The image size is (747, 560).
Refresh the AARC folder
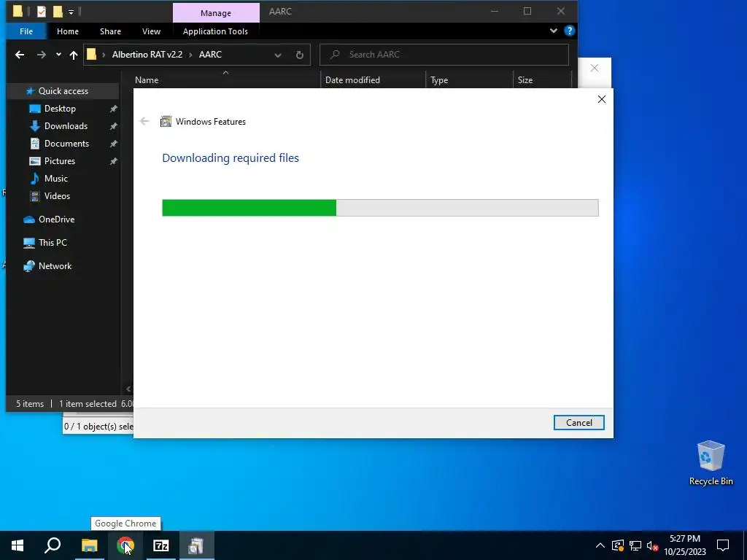[299, 55]
